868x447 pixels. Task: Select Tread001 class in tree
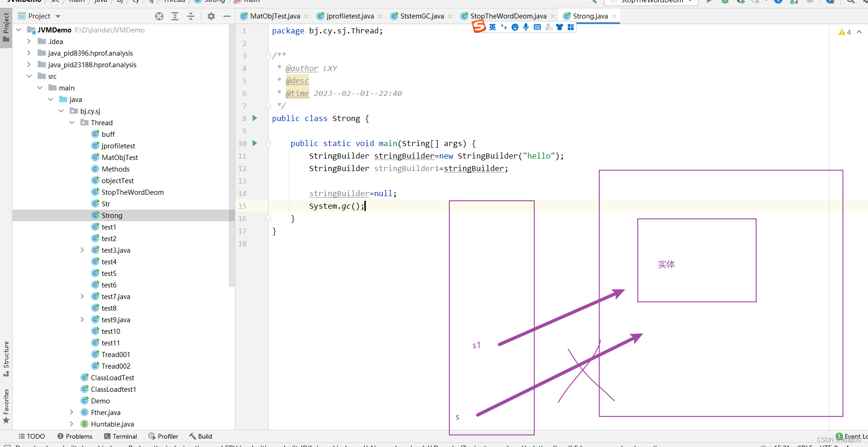click(x=116, y=355)
